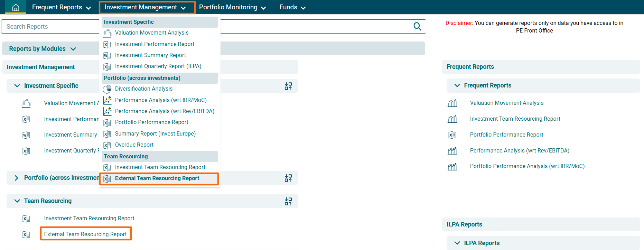Click sort icon in Portfolio across investments section

[288, 178]
